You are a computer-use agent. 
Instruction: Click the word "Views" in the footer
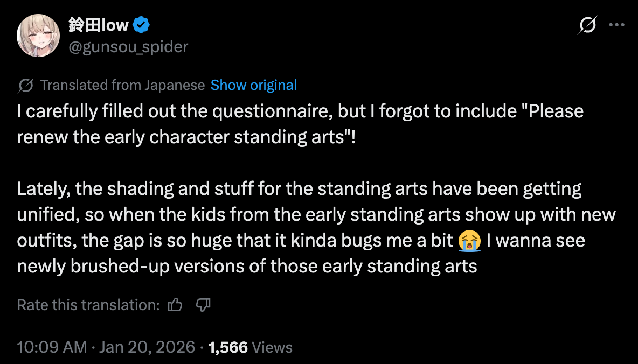point(272,347)
